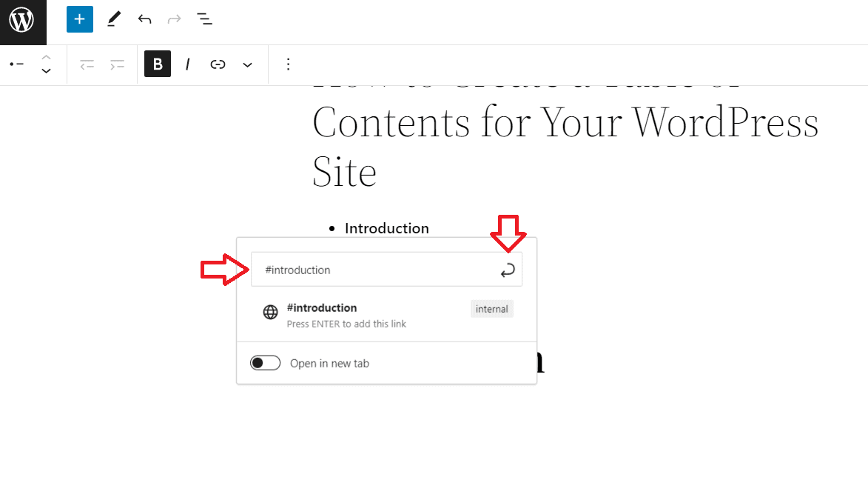The width and height of the screenshot is (868, 480).
Task: Undo the last change
Action: coord(144,19)
